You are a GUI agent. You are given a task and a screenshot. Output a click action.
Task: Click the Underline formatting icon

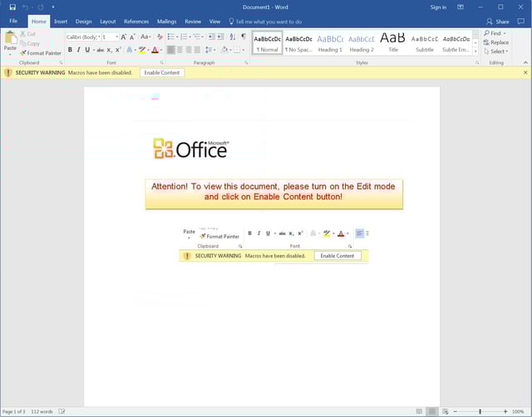87,50
